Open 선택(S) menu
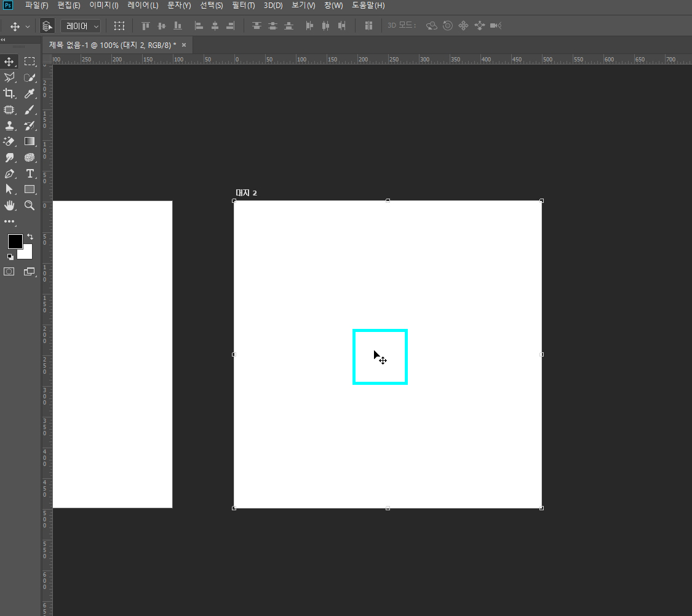The width and height of the screenshot is (692, 616). point(212,6)
